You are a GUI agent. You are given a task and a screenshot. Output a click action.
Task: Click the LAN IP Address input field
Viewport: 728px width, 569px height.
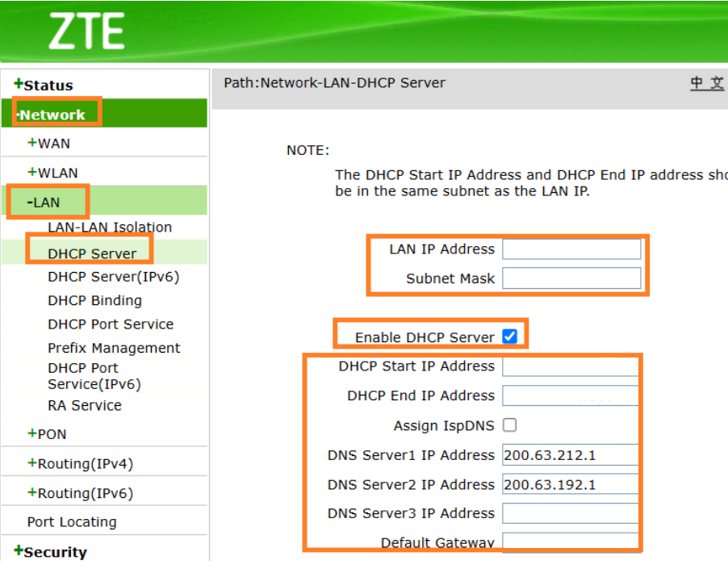point(571,249)
